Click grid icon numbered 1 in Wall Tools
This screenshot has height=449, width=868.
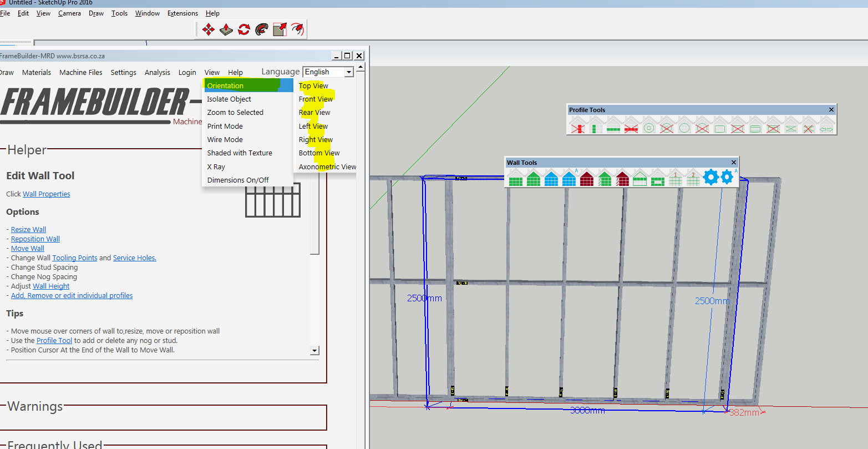pos(676,178)
